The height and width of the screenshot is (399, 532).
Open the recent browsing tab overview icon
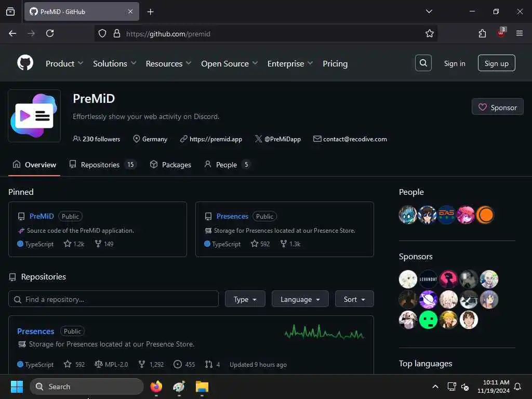pos(10,11)
